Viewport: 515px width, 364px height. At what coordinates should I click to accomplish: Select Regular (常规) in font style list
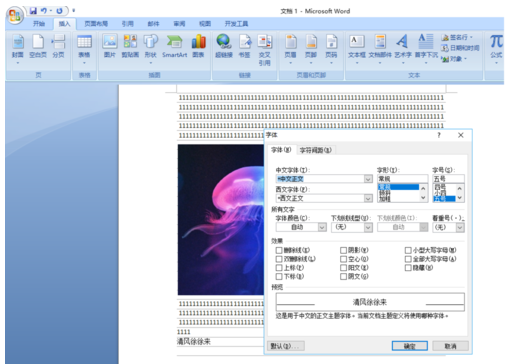point(398,187)
